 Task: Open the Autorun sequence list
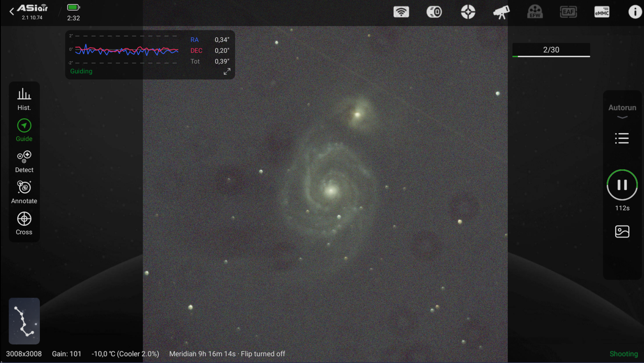tap(622, 138)
